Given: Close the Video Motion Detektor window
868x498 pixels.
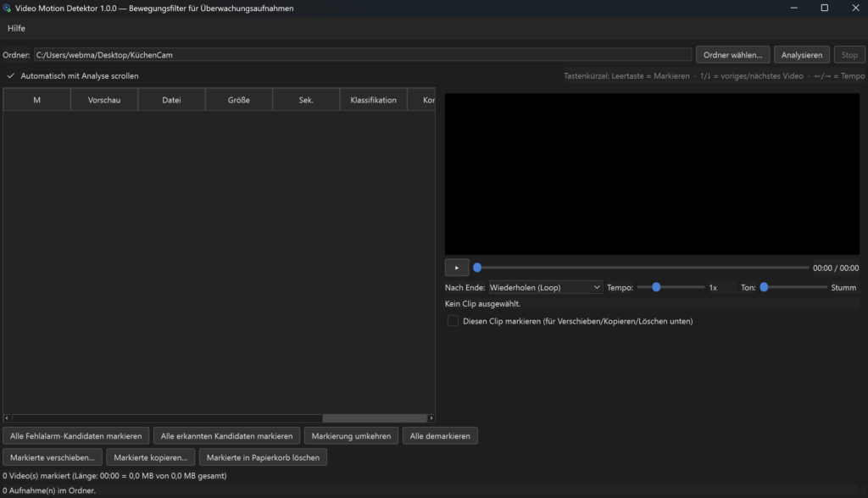Looking at the screenshot, I should coord(855,8).
